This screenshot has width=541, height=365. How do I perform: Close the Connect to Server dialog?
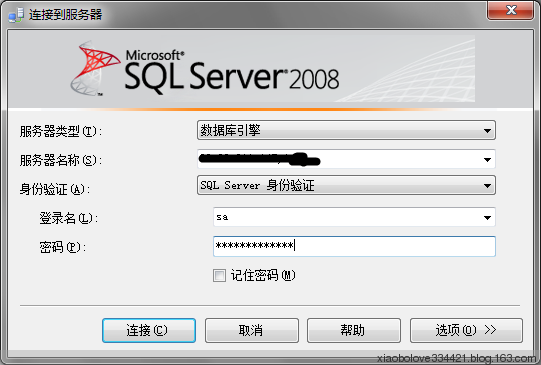click(511, 10)
